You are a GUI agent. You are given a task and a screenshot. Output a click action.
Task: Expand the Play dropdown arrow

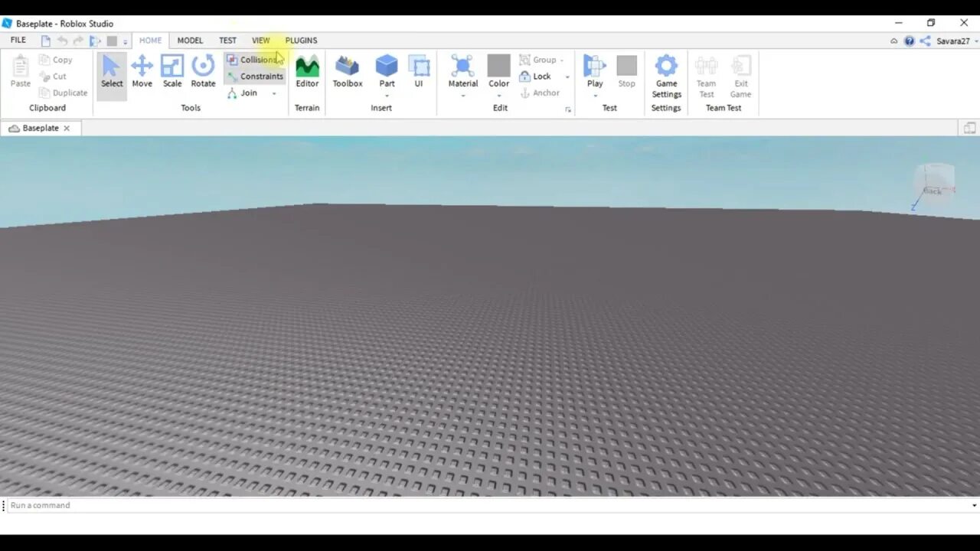595,96
